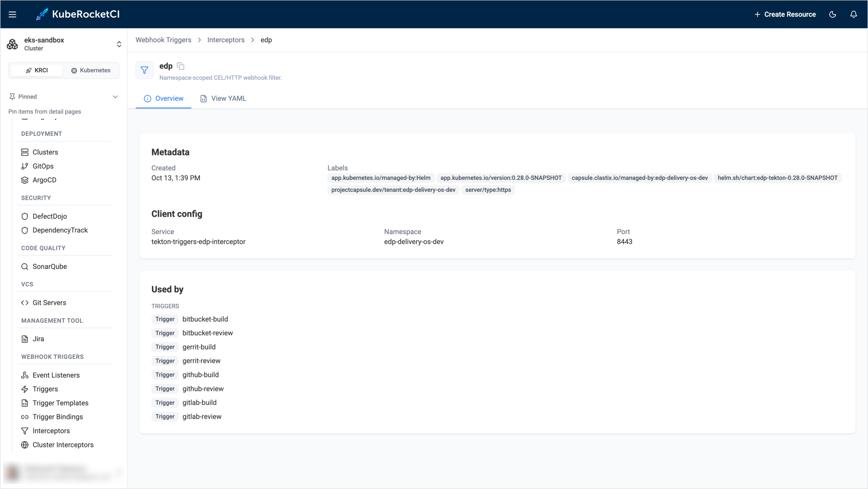Expand the eks-sandbox cluster switcher
The width and height of the screenshot is (868, 489).
pyautogui.click(x=119, y=44)
